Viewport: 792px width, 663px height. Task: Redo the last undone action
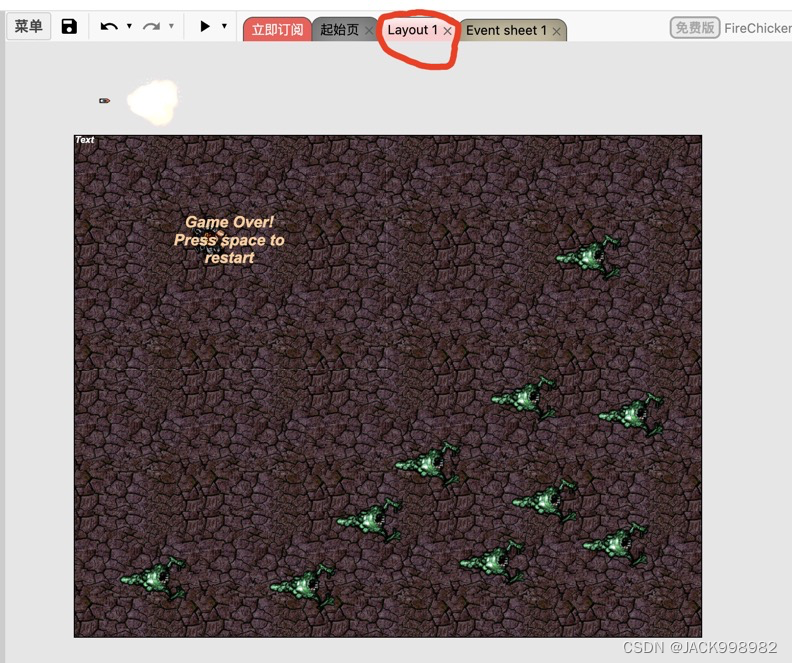pos(151,26)
